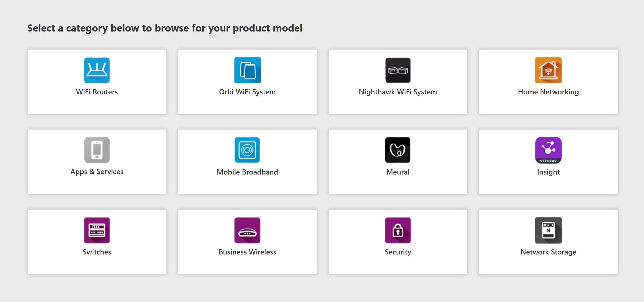644x302 pixels.
Task: Select the Mobile Broadband hotspot icon
Action: (247, 150)
